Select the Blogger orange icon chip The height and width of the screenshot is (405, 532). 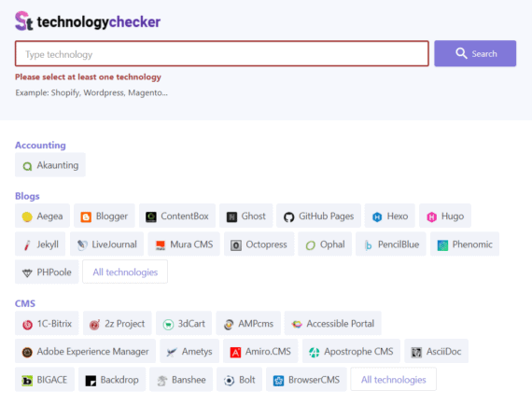tap(86, 216)
